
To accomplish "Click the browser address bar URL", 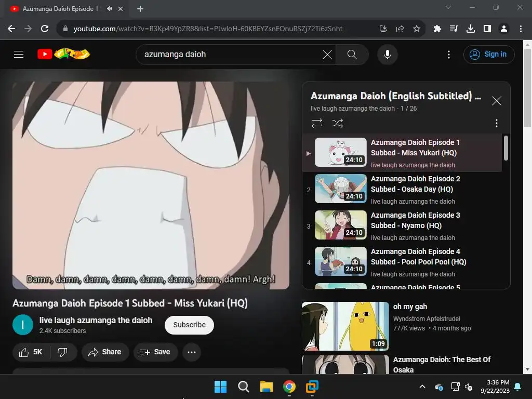I will tap(208, 29).
